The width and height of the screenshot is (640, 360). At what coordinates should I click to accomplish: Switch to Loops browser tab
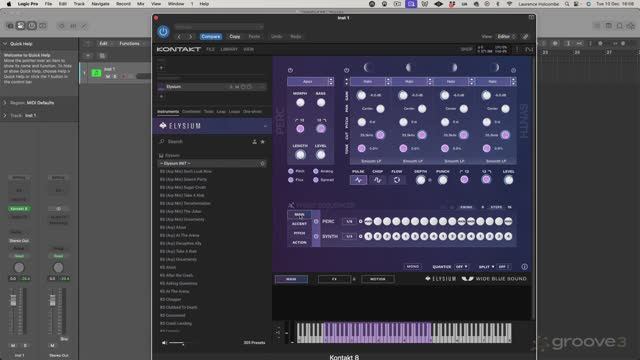click(234, 111)
